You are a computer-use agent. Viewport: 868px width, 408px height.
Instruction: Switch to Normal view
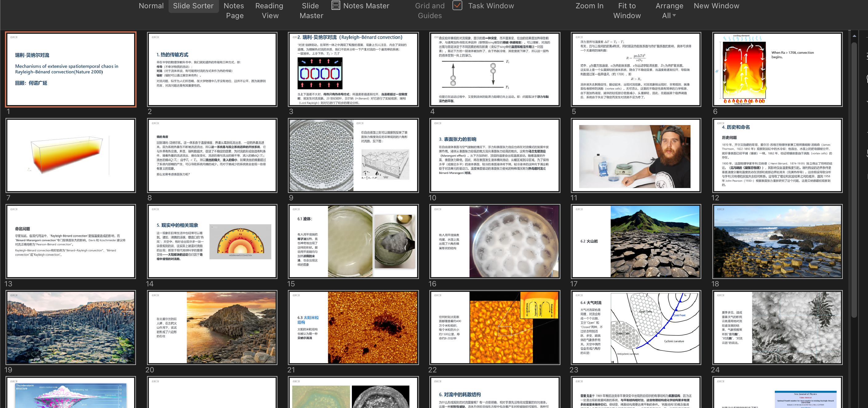151,6
